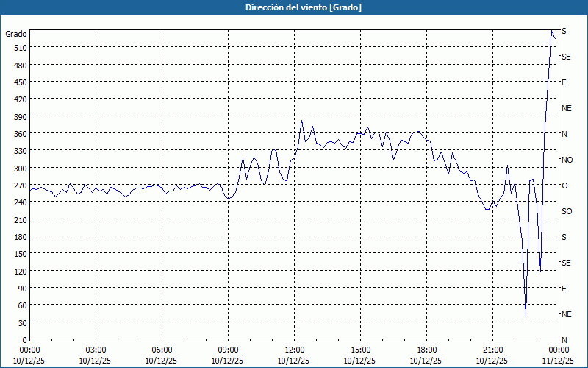Select the 180 y-axis value
Viewport: 588px width, 368px height.
tap(21, 237)
